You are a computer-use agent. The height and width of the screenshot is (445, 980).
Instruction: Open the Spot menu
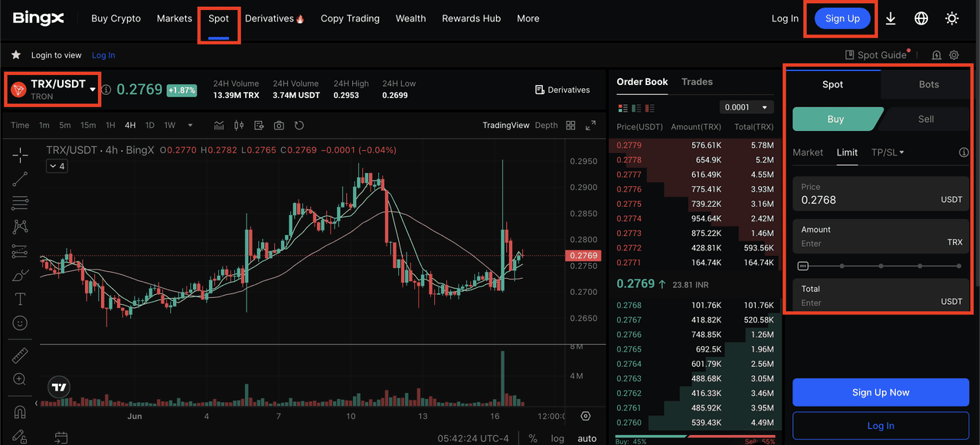(218, 18)
